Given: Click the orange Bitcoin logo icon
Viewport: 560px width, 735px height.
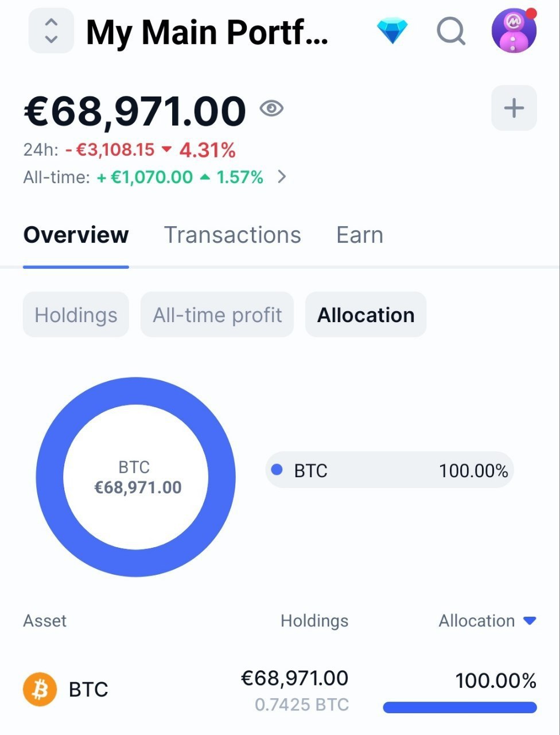Looking at the screenshot, I should [x=40, y=689].
